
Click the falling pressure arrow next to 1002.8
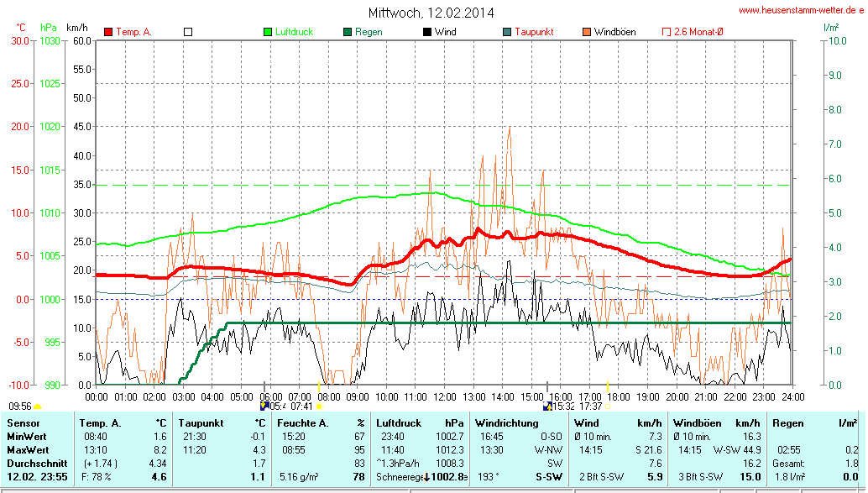(x=428, y=477)
